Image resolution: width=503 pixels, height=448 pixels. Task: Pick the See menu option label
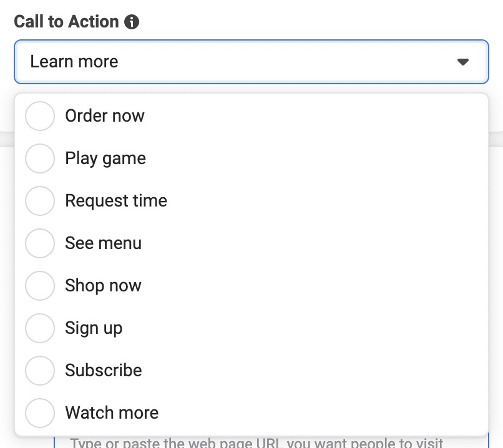point(104,243)
